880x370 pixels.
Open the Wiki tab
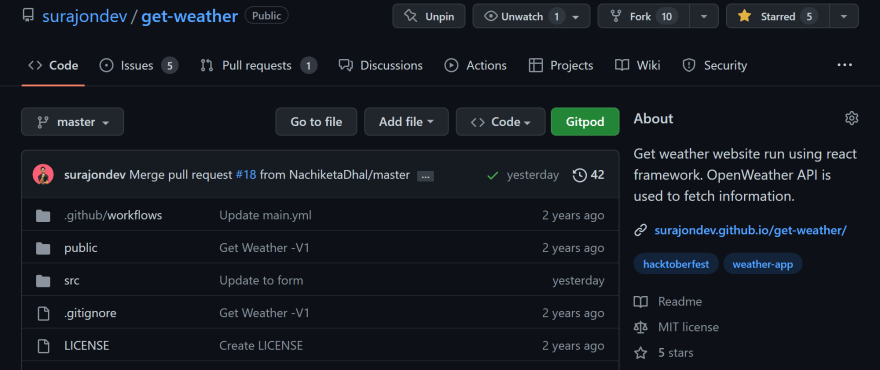pyautogui.click(x=637, y=66)
